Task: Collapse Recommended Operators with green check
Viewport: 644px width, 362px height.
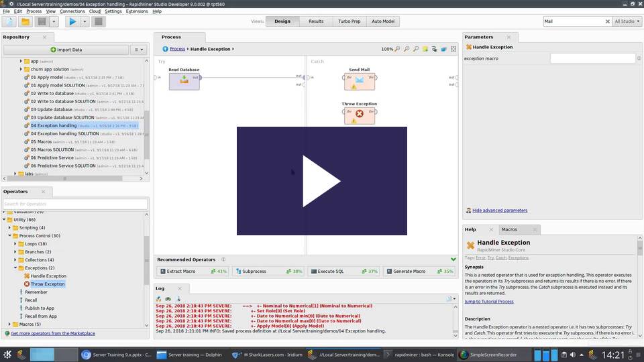Action: (x=453, y=259)
